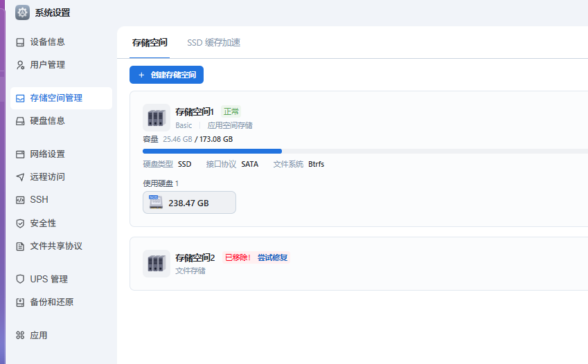
Task: Open 备份和还原 settings
Action: point(61,302)
